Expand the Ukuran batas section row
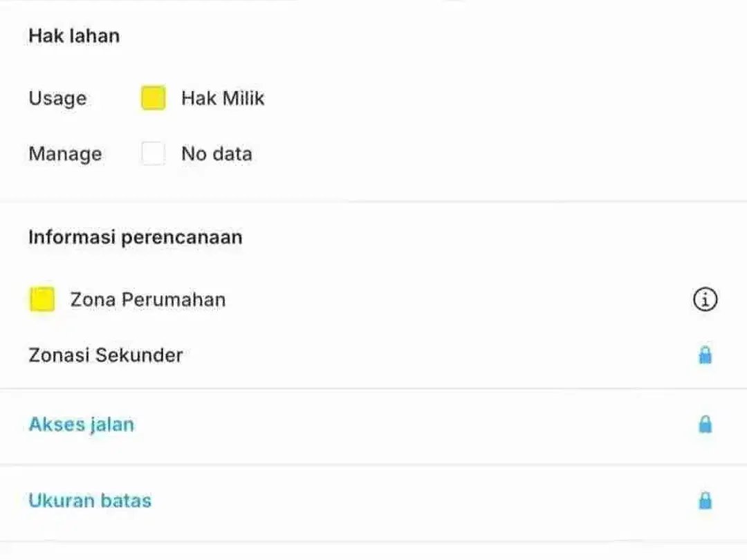 373,501
